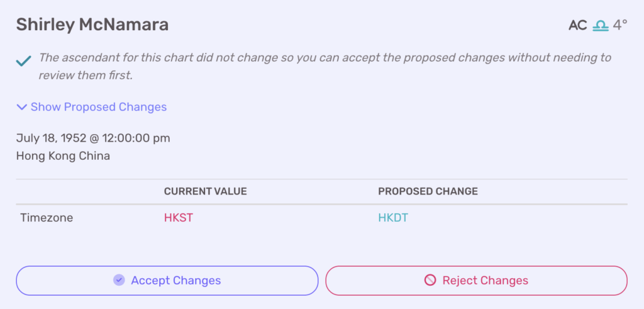Click the prohibition icon in Reject Changes
This screenshot has height=309, width=644.
[430, 280]
